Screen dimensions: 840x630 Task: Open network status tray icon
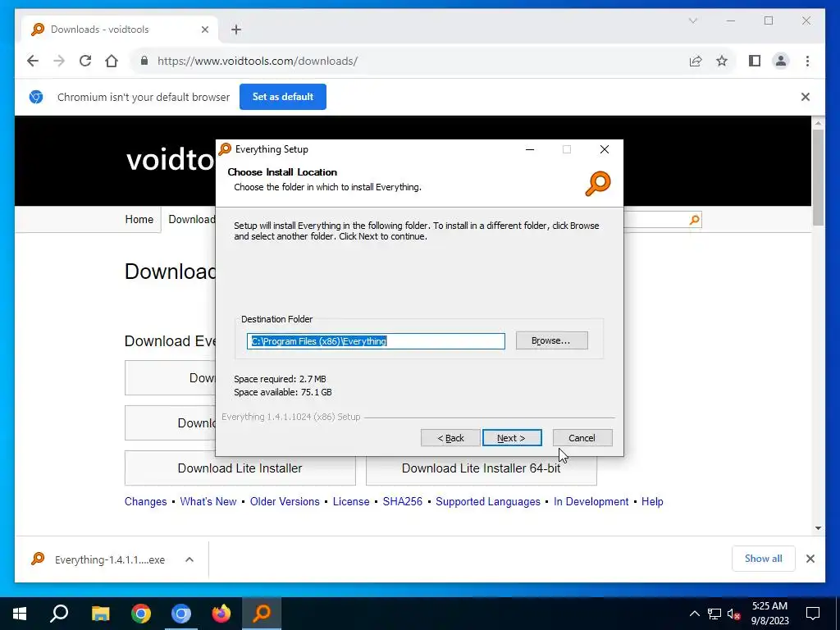(714, 614)
